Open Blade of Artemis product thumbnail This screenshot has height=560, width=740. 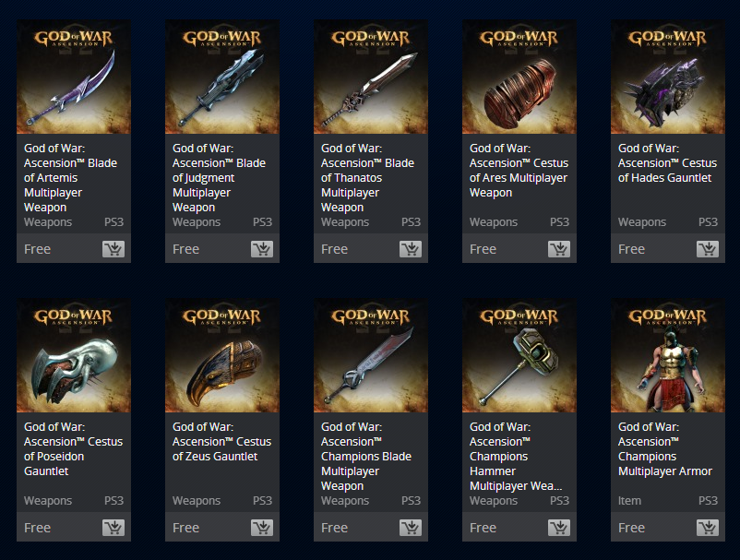[74, 77]
